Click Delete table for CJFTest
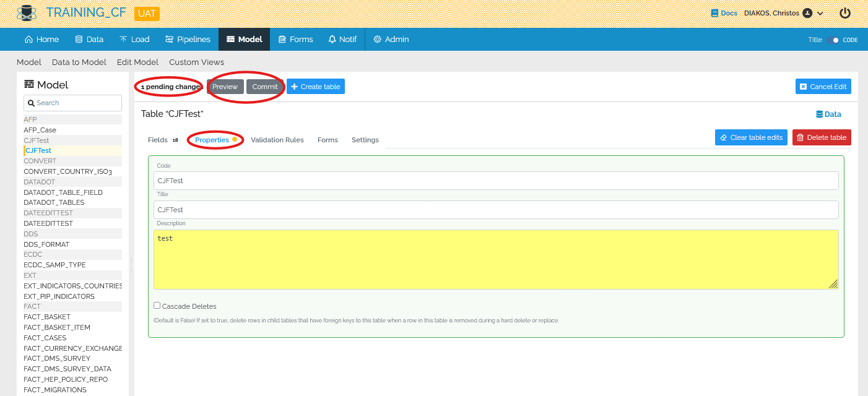Image resolution: width=868 pixels, height=396 pixels. [822, 137]
